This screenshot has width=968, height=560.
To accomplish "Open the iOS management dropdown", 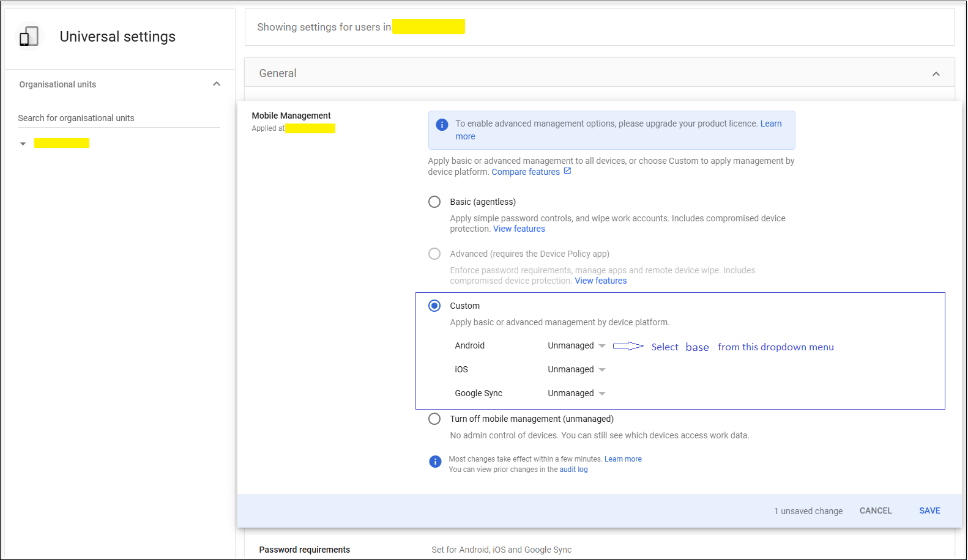I will point(576,370).
